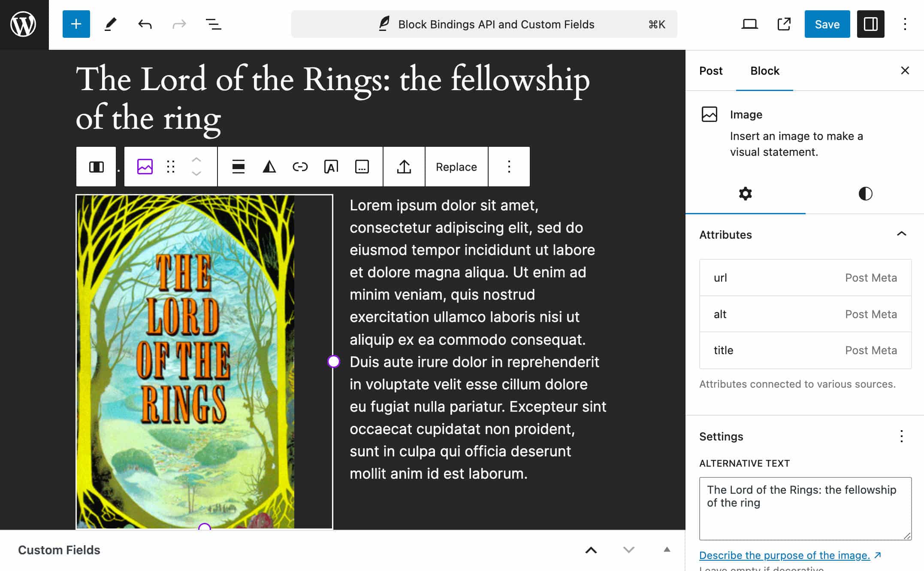Toggle the Settings sidebar panel button
This screenshot has width=924, height=571.
pos(870,24)
